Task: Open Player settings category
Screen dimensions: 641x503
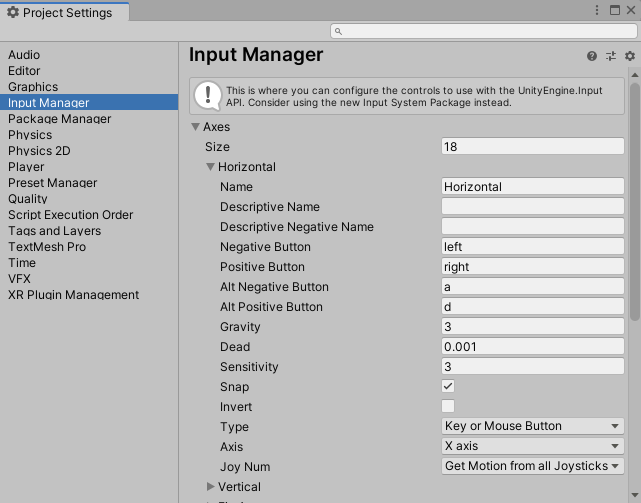Action: coord(89,166)
